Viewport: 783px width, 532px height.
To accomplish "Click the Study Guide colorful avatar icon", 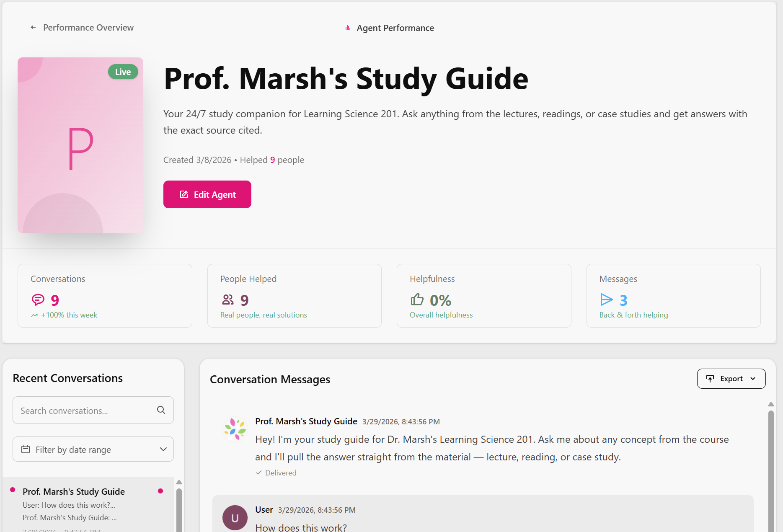I will 235,429.
